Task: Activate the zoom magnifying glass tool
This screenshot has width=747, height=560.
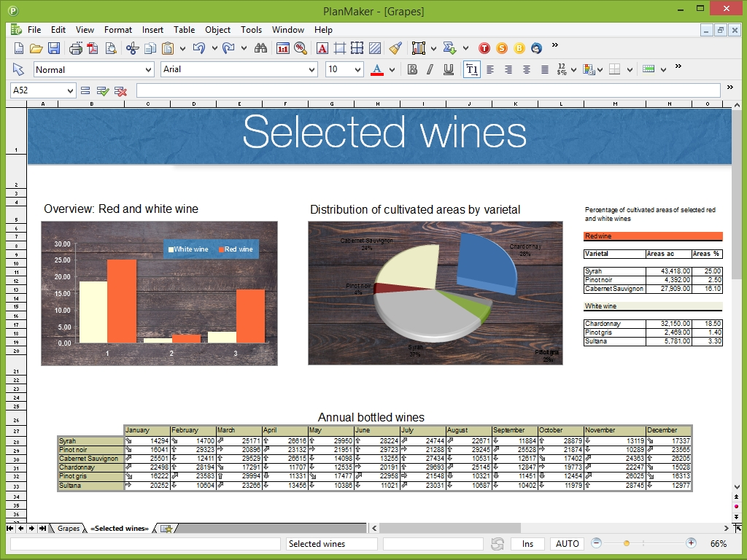Action: (x=301, y=48)
